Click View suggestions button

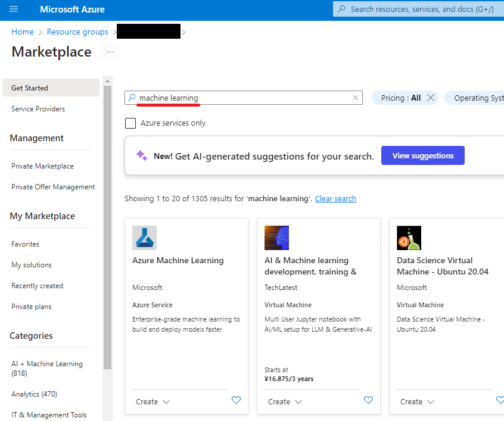(x=422, y=155)
